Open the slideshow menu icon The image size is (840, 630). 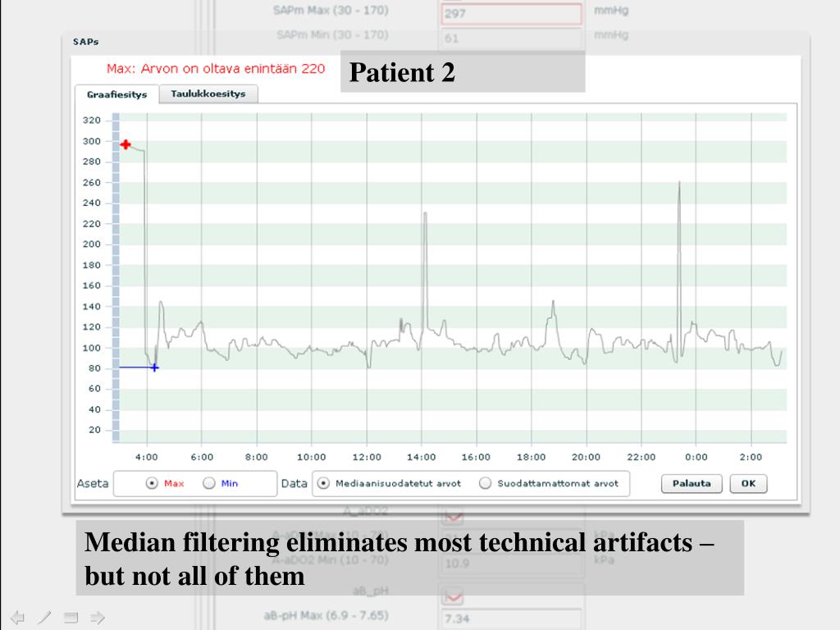click(x=71, y=617)
